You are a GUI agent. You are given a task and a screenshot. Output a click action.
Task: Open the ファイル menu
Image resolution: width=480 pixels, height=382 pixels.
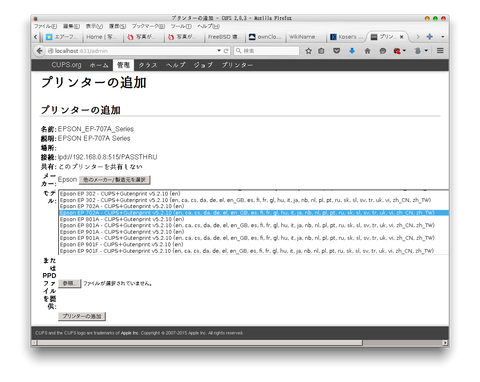pyautogui.click(x=45, y=26)
